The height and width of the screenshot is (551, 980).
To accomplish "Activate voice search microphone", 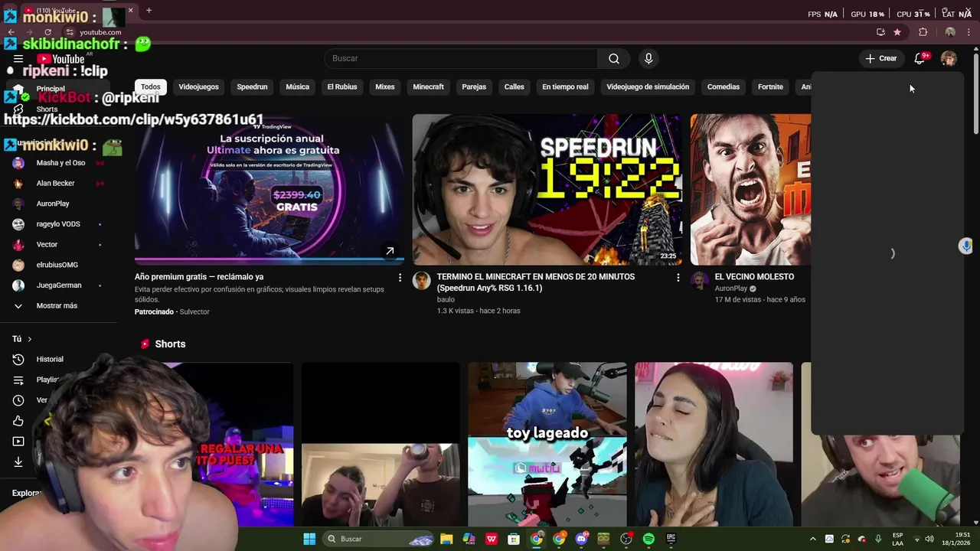I will 648,58.
